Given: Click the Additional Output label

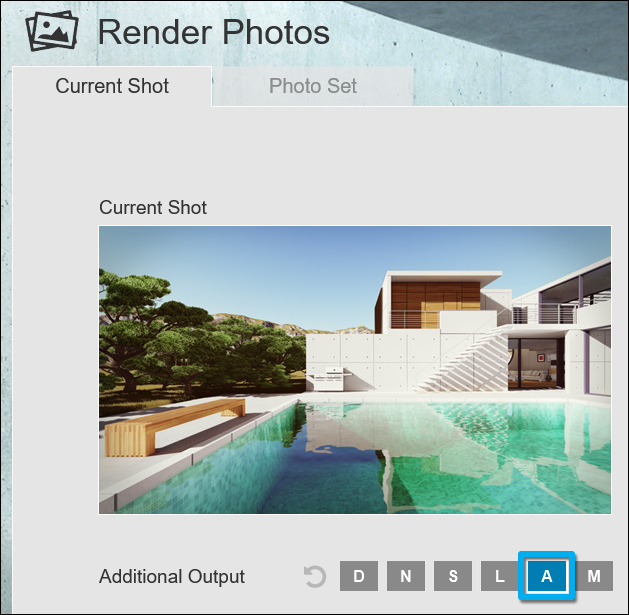Looking at the screenshot, I should [172, 577].
